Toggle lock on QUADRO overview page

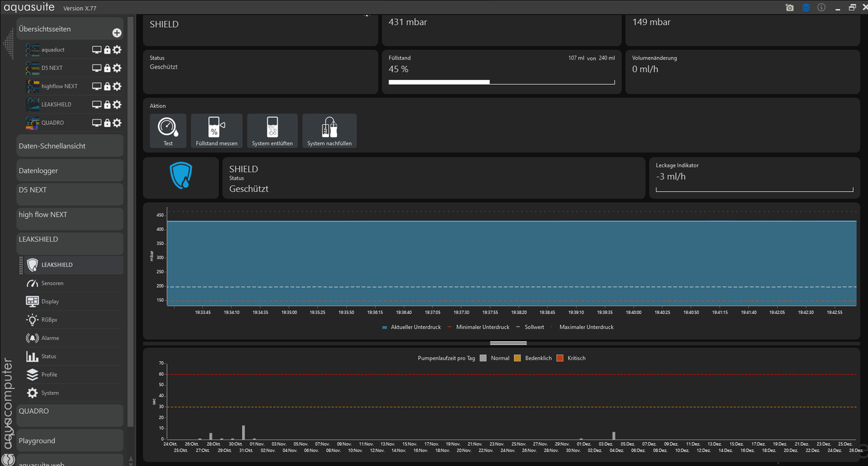(107, 123)
